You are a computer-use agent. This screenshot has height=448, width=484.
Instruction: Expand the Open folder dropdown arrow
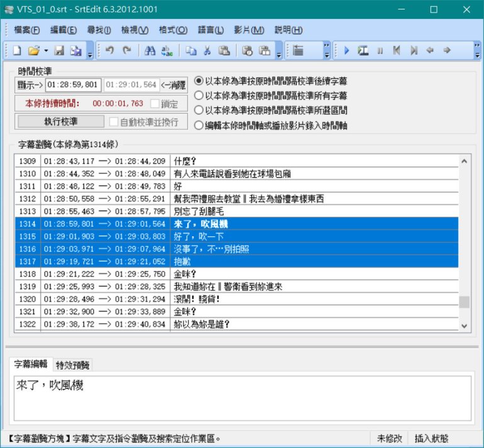coord(46,50)
